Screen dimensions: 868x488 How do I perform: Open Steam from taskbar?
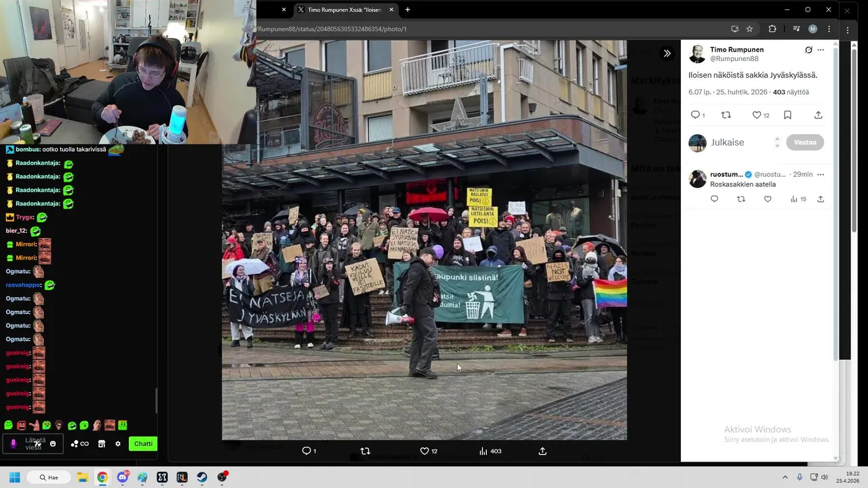[203, 477]
